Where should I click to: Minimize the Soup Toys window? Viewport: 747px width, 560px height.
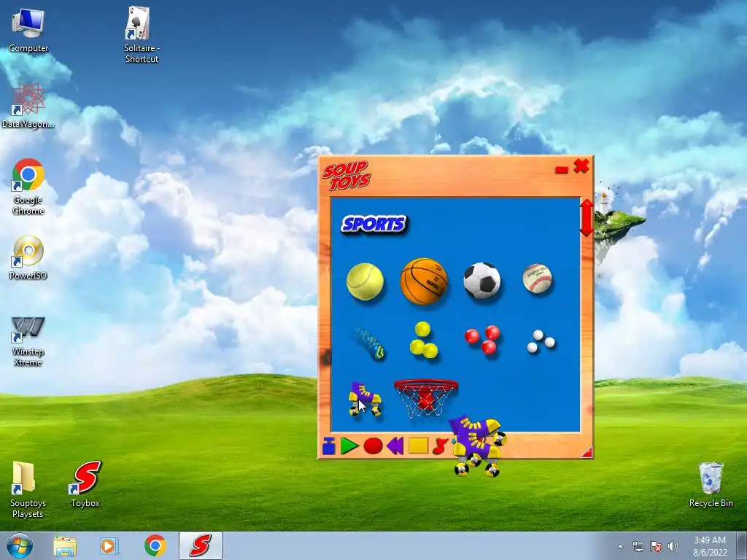pos(561,170)
